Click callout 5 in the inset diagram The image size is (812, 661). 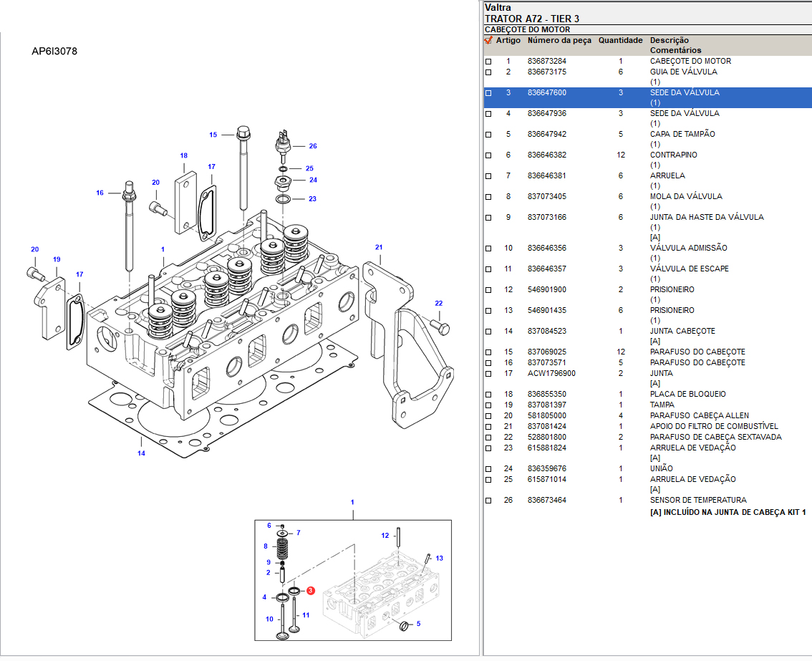pyautogui.click(x=418, y=624)
